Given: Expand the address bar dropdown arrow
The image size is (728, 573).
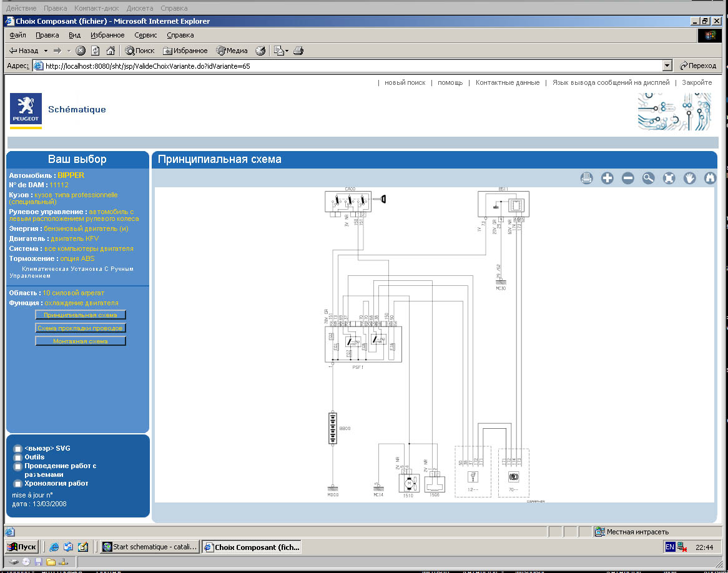Looking at the screenshot, I should [667, 66].
